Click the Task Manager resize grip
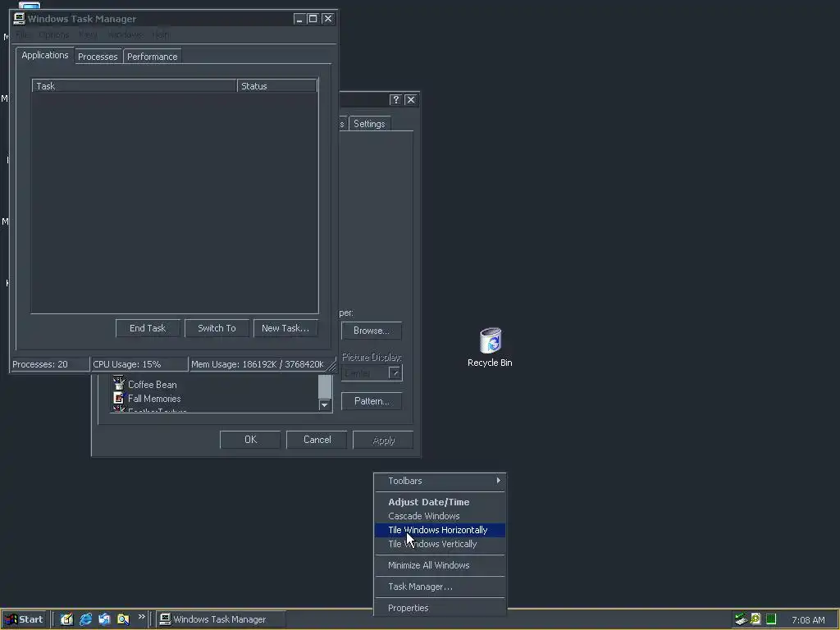The width and height of the screenshot is (840, 630). tap(331, 366)
